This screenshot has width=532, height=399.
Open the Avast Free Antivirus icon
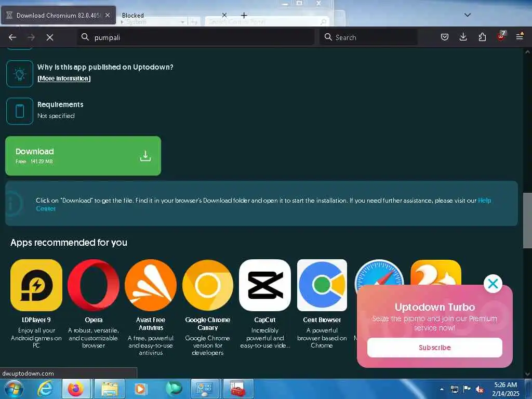pos(151,285)
